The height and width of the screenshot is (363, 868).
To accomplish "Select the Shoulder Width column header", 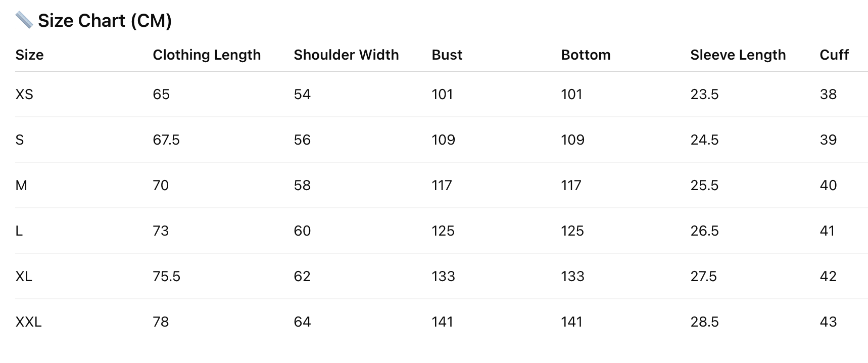I will click(346, 55).
